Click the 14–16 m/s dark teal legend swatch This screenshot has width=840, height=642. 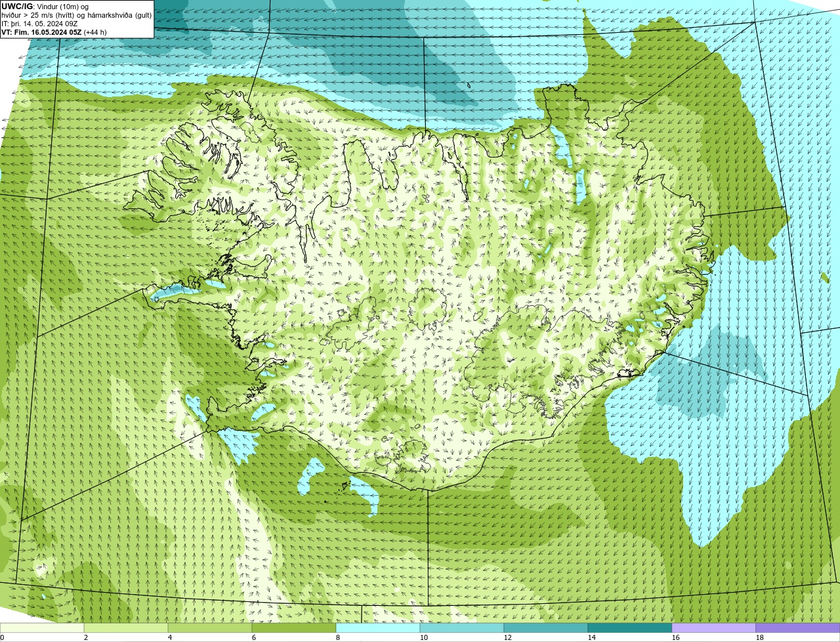(630, 628)
